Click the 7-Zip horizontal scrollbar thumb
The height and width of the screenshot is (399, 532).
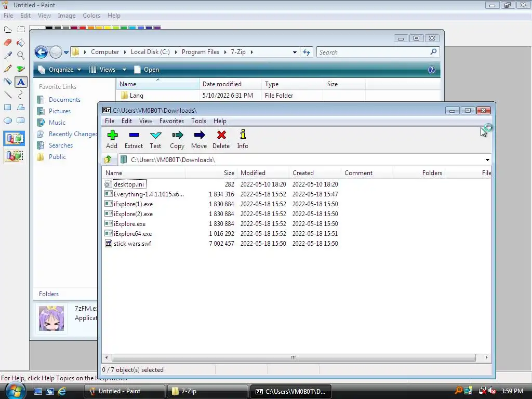tap(294, 357)
